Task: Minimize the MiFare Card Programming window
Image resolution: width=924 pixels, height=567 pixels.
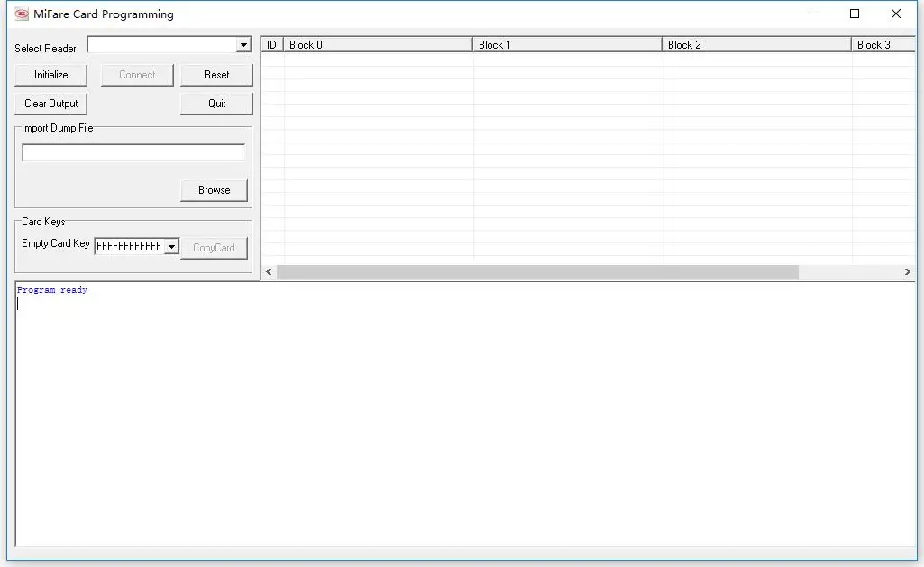Action: coord(814,14)
